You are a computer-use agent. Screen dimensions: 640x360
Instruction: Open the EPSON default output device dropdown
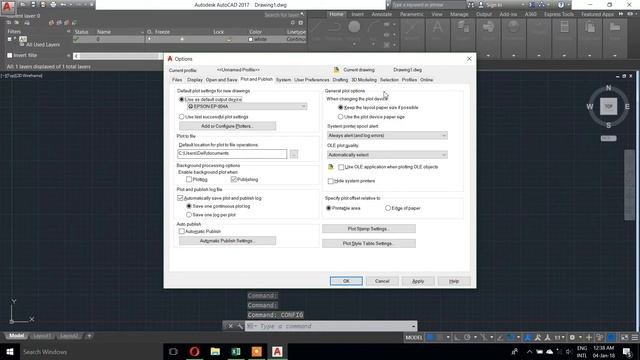(247, 107)
